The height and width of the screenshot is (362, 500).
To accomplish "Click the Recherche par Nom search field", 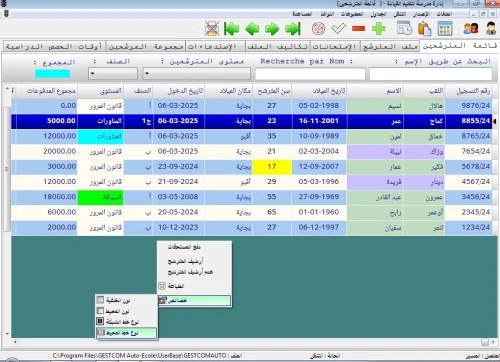I will point(310,74).
